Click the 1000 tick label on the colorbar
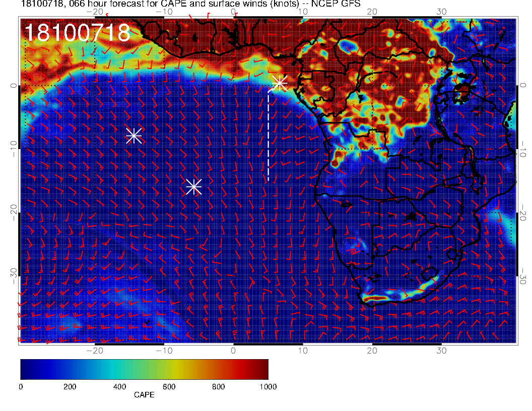 click(268, 387)
